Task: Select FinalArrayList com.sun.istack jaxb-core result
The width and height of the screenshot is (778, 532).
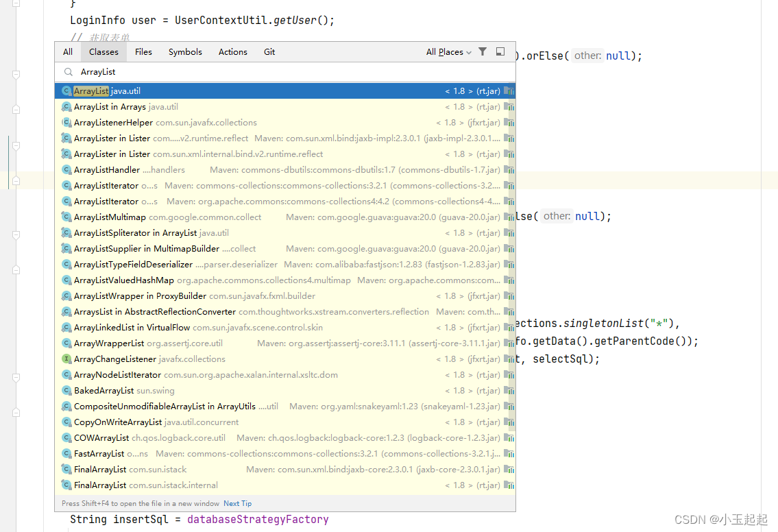Action: (x=285, y=470)
